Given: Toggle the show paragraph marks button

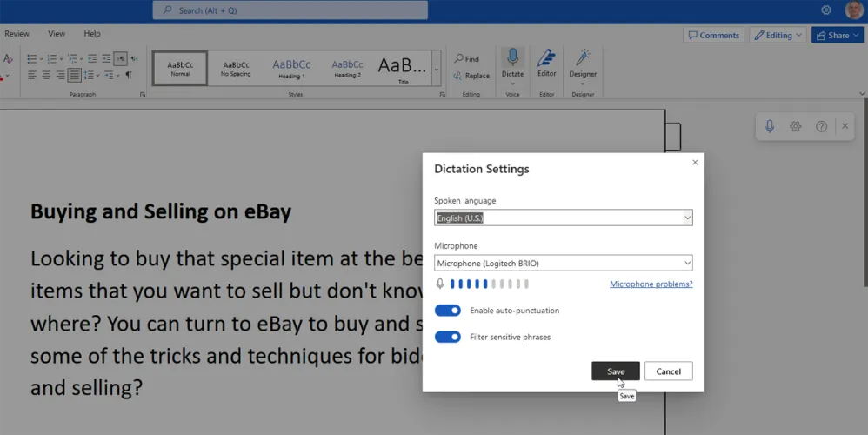Looking at the screenshot, I should [129, 76].
